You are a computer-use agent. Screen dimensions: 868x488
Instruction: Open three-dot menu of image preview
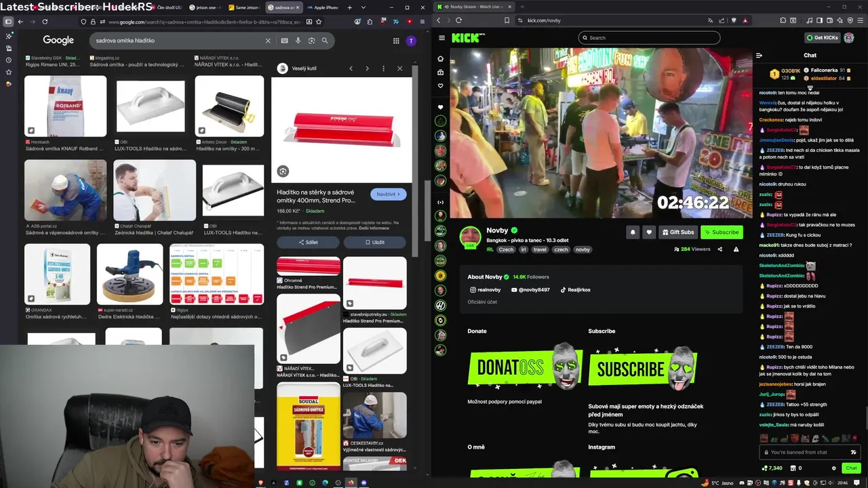383,68
